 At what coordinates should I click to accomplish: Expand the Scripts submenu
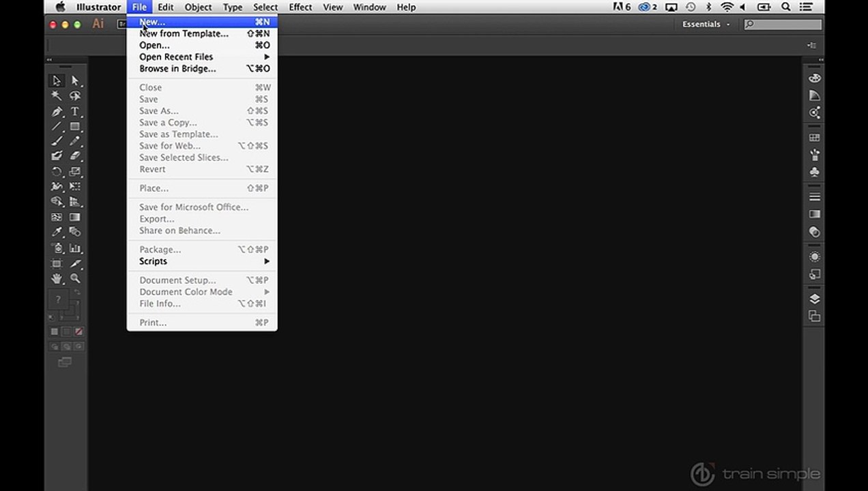click(202, 261)
